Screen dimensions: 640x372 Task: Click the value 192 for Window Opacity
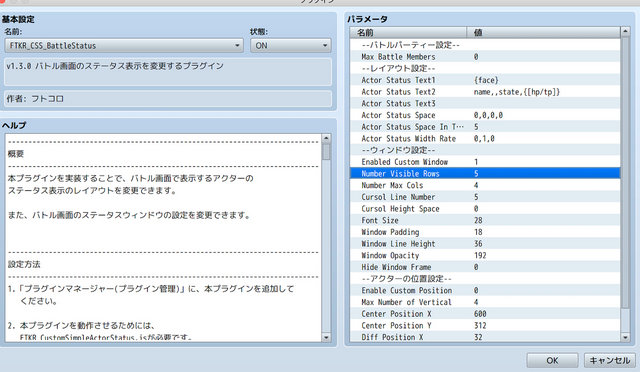click(480, 255)
